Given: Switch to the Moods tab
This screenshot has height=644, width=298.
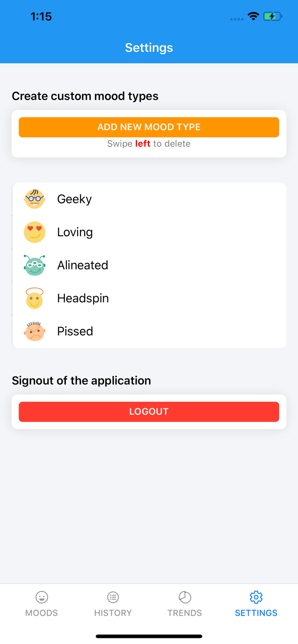Looking at the screenshot, I should click(41, 603).
